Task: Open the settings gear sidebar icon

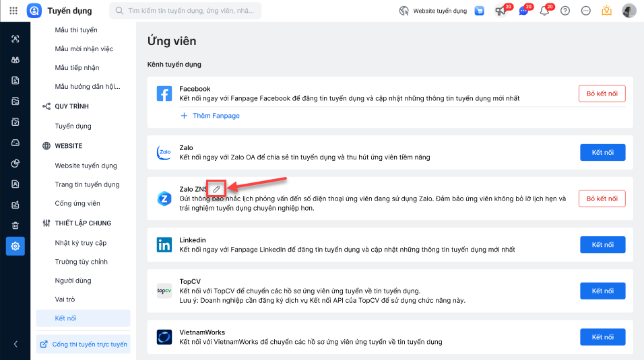Action: click(15, 246)
